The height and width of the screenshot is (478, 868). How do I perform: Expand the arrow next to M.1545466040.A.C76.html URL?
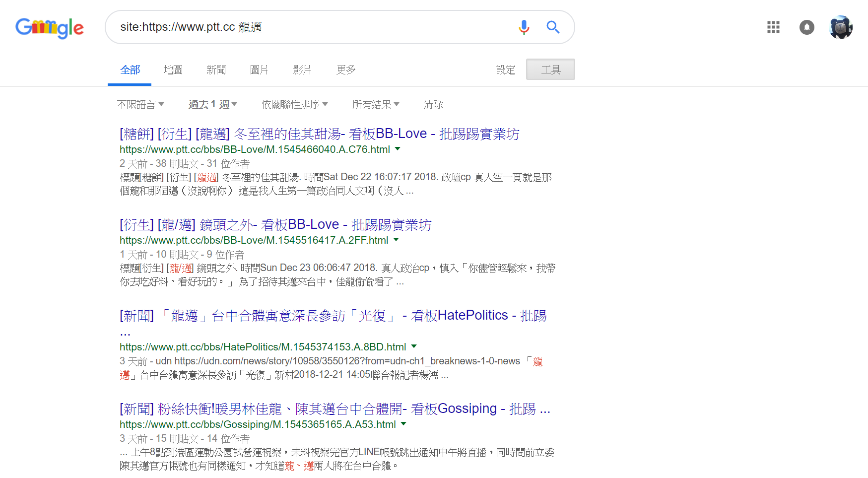click(398, 149)
